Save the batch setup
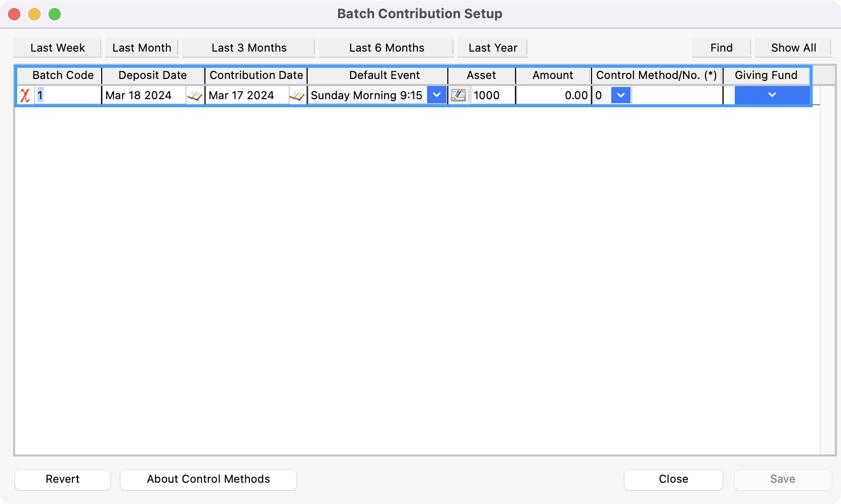841x504 pixels. [x=782, y=480]
